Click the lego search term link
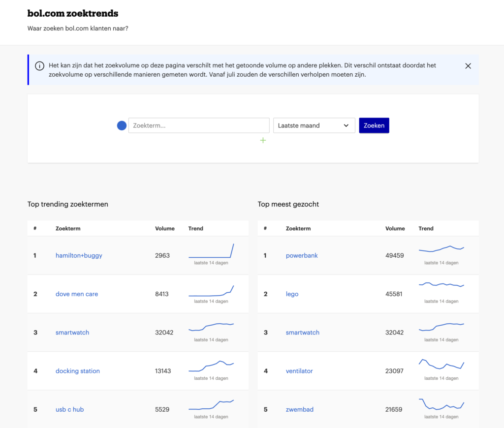Viewport: 504px width, 428px height. 292,294
